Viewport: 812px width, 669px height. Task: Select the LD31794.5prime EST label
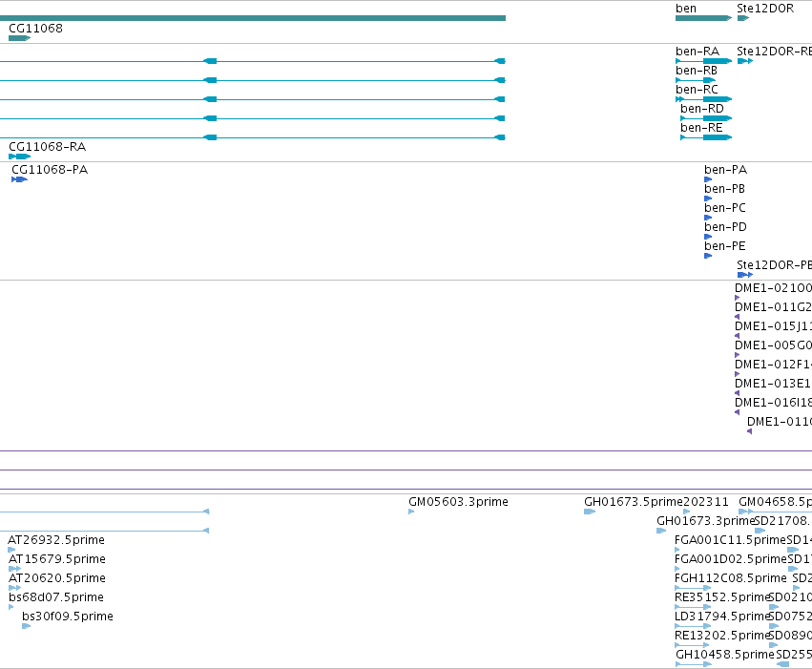[x=723, y=617]
